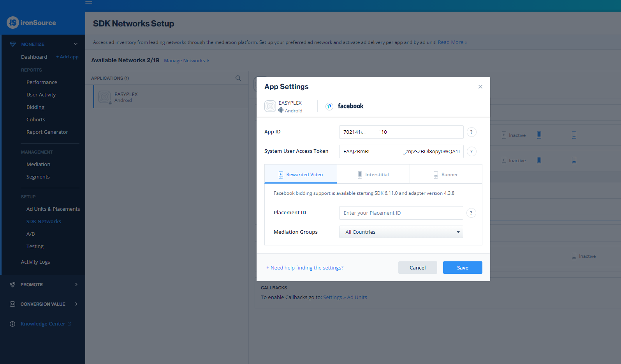621x364 pixels.
Task: Click the Settings » Ad Units link
Action: tap(345, 297)
